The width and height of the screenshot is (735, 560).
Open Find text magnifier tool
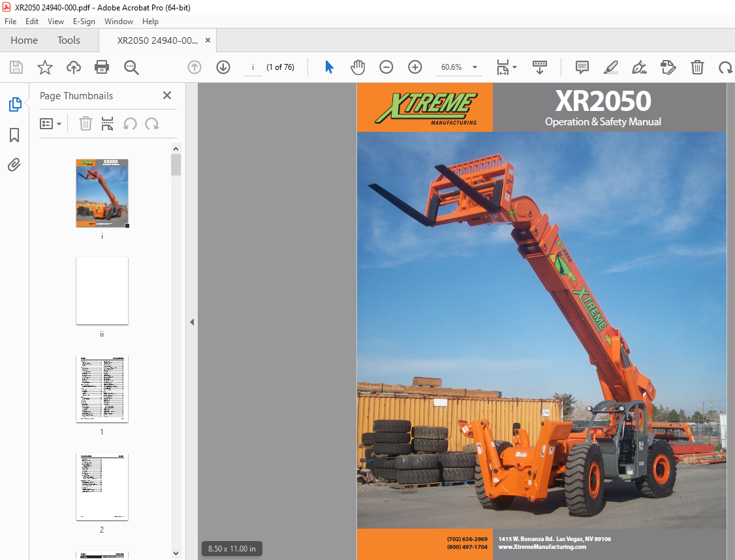coord(131,67)
